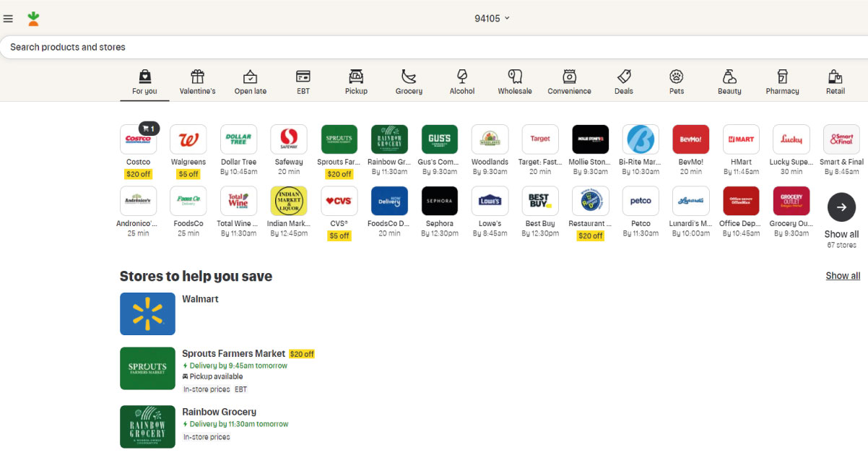Switch to the Grocery category tab

tap(409, 82)
